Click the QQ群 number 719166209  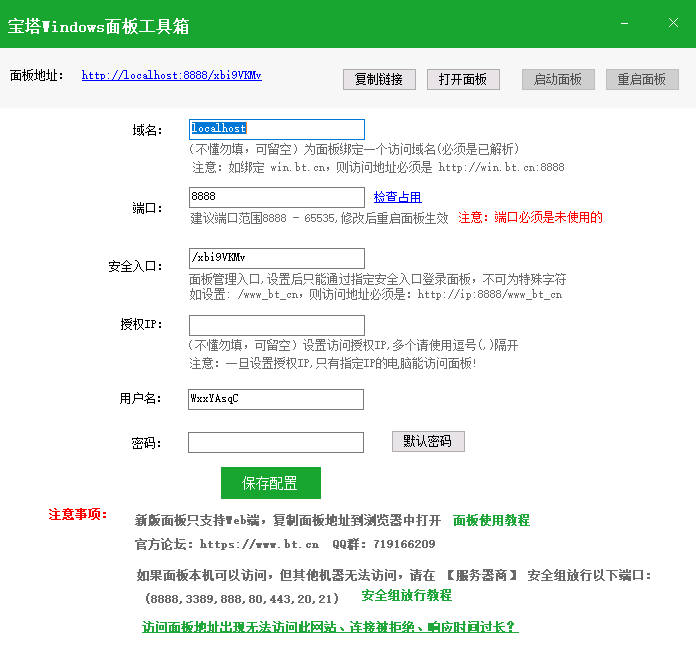[404, 544]
